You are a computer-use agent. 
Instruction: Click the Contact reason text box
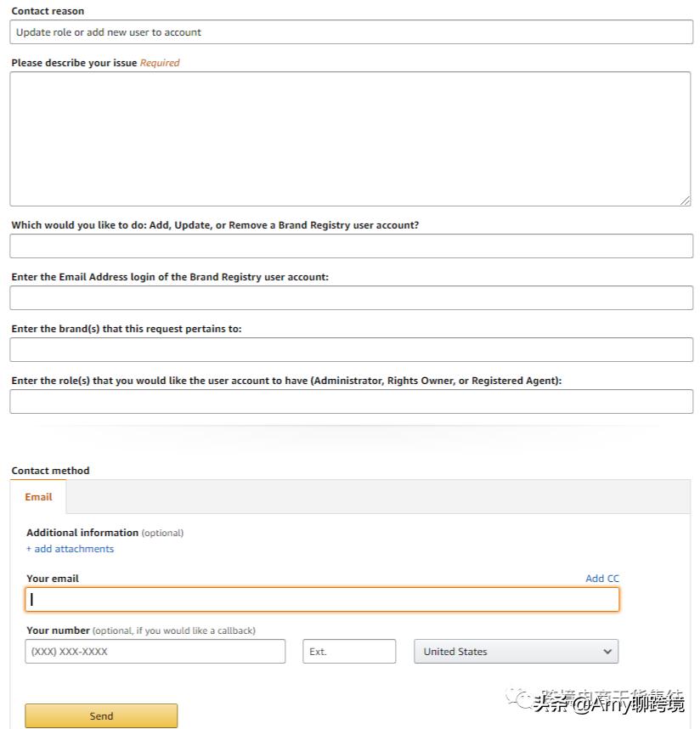coord(352,31)
